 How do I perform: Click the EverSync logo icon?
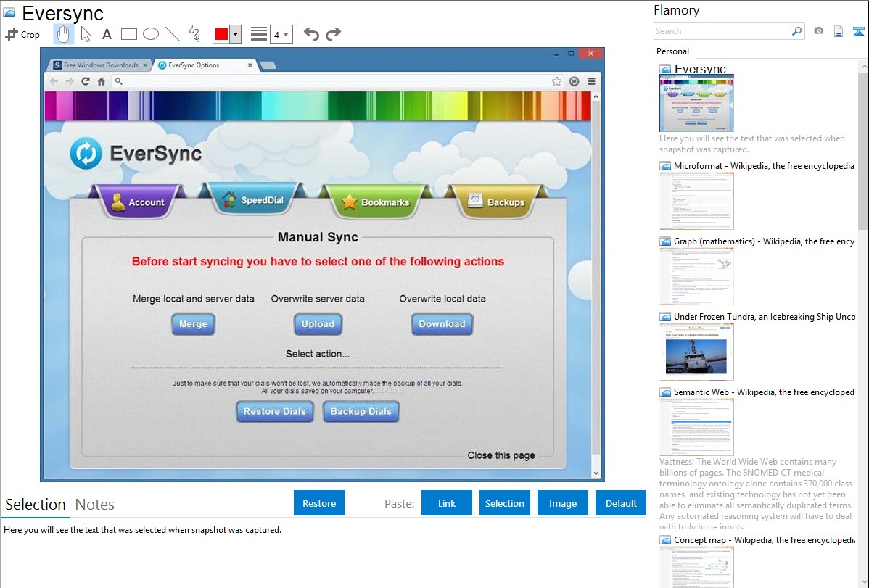(86, 154)
